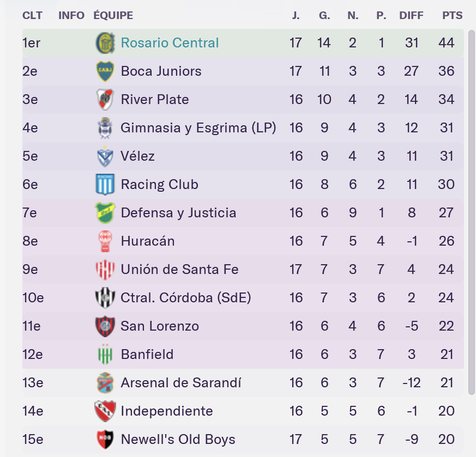
Task: Click the Boca Juniors club badge
Action: point(105,71)
